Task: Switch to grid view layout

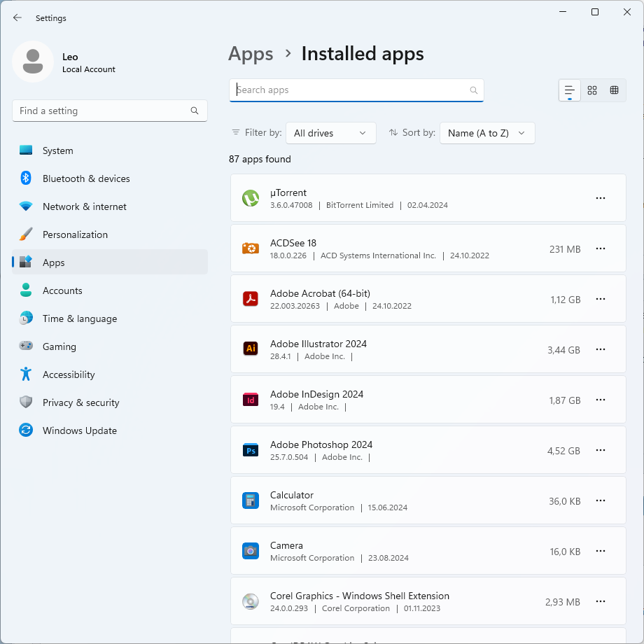Action: 591,90
